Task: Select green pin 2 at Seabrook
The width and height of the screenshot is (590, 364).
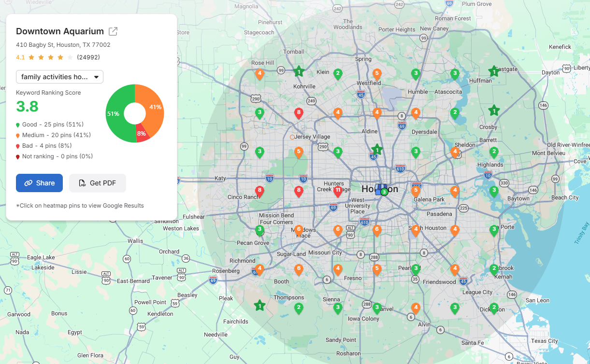Action: tap(493, 269)
